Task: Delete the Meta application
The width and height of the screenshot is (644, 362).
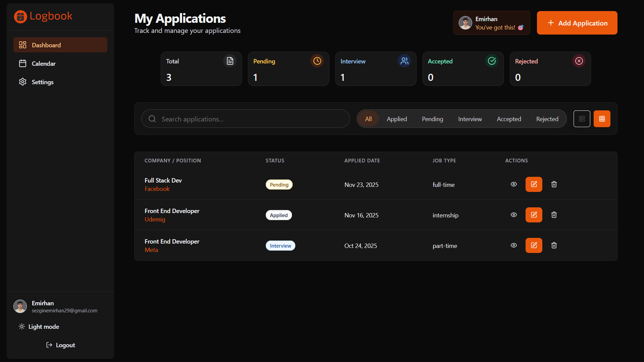Action: [x=554, y=245]
